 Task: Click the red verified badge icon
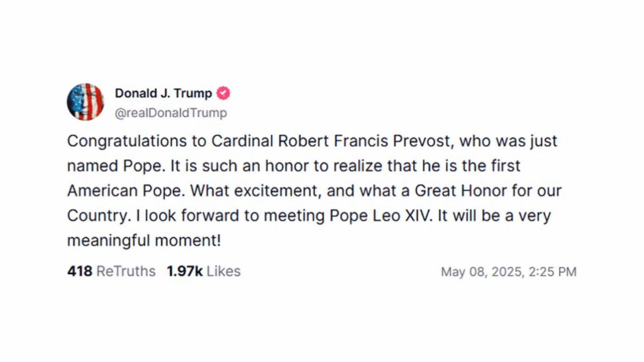(x=223, y=94)
